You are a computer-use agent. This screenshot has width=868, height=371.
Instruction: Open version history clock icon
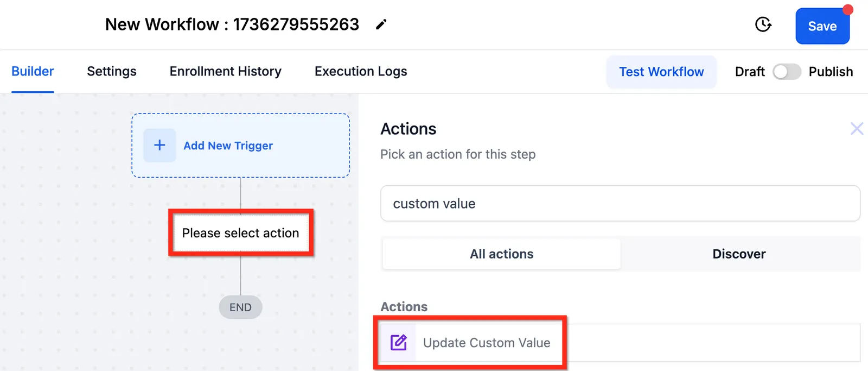click(x=763, y=24)
